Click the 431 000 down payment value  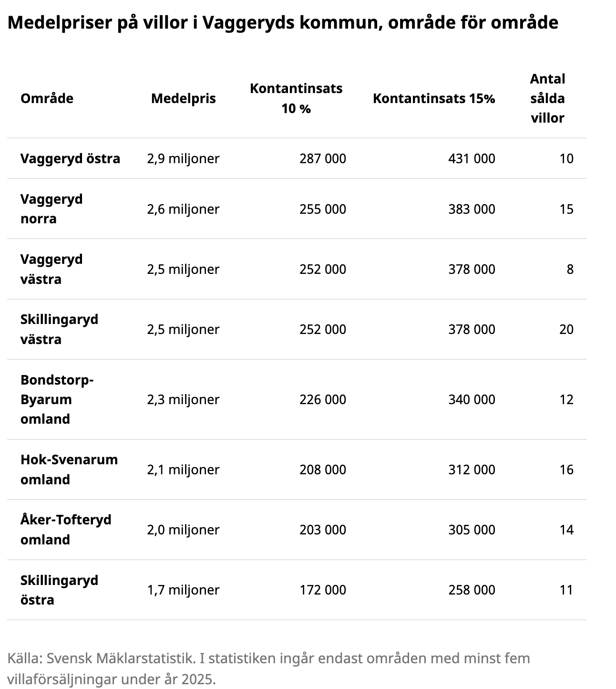click(x=471, y=158)
